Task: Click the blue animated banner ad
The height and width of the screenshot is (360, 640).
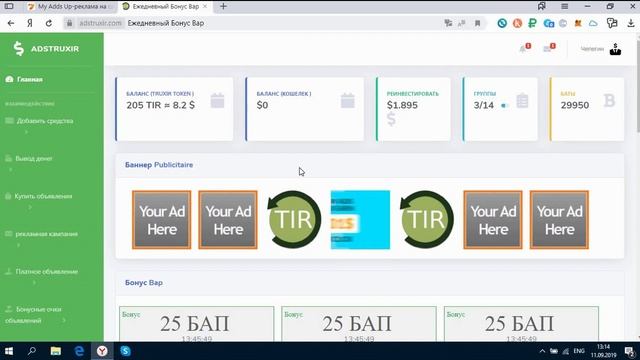Action: pyautogui.click(x=360, y=220)
